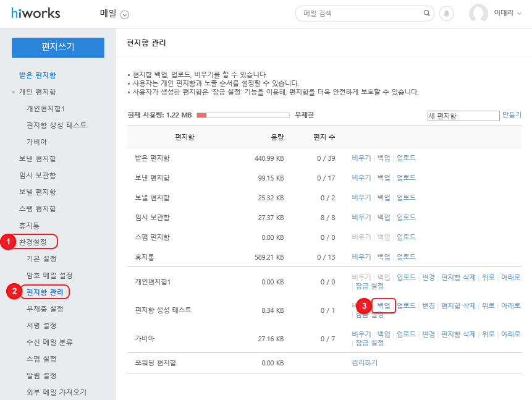Open the notification bell

tap(446, 14)
